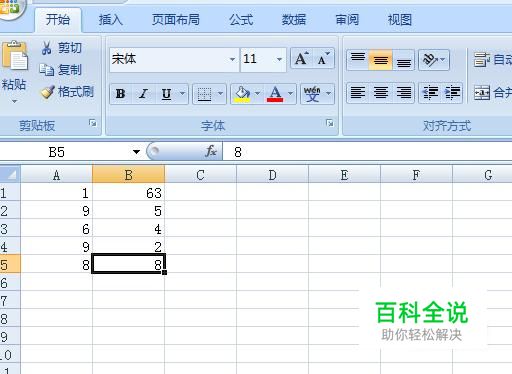
Task: Select cell A5 containing 8
Action: [x=56, y=265]
